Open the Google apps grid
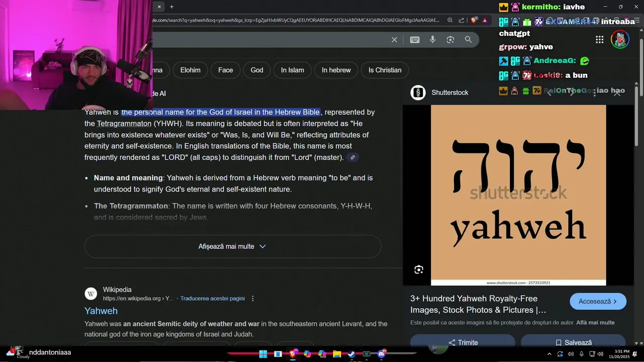This screenshot has height=362, width=644. pyautogui.click(x=600, y=40)
